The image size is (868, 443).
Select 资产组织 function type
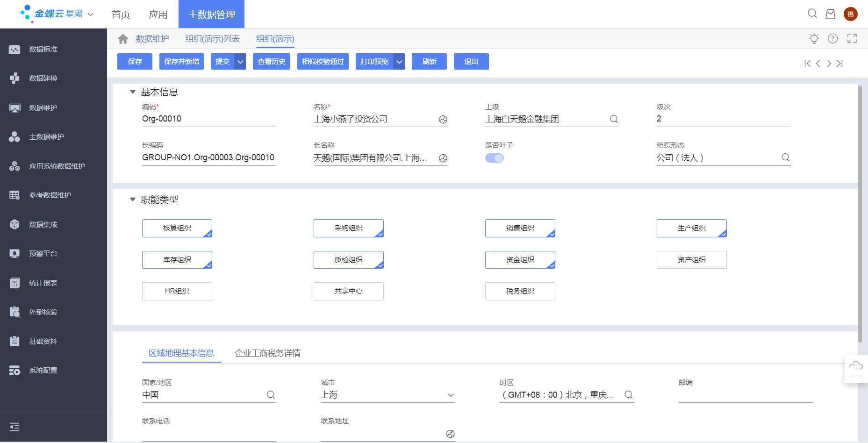[692, 260]
